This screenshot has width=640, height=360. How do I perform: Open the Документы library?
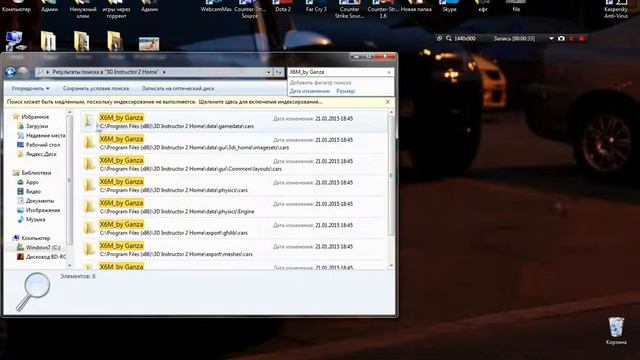point(35,201)
